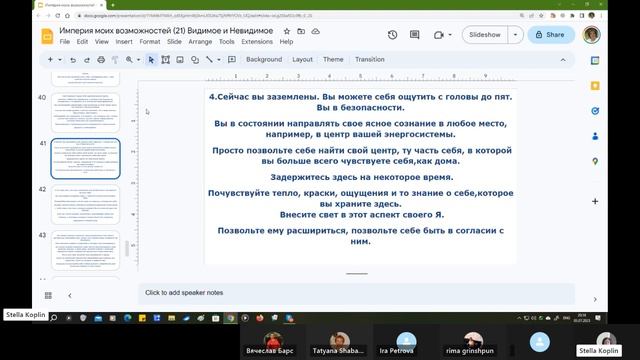This screenshot has width=640, height=360.
Task: Click the Undo arrow in the toolbar
Action: point(73,60)
